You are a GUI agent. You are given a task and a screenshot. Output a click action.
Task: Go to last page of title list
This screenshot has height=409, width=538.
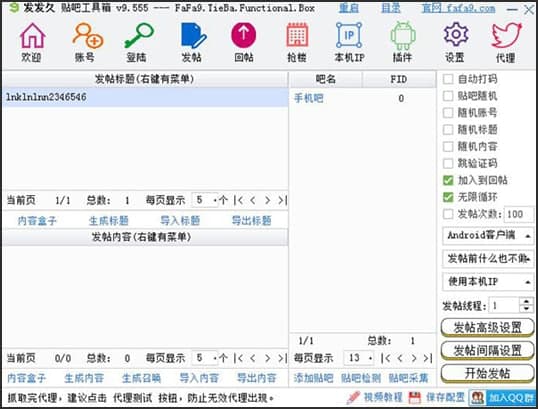283,200
